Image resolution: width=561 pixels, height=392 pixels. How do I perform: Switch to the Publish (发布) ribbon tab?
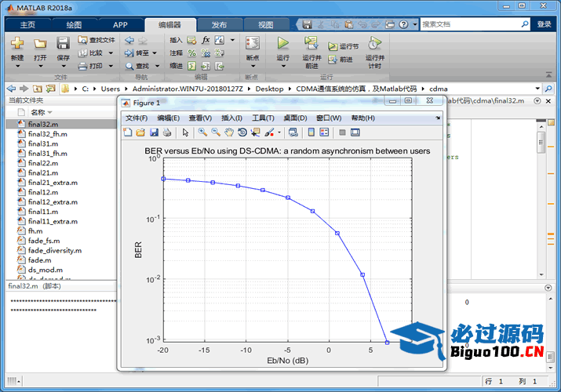click(x=219, y=24)
